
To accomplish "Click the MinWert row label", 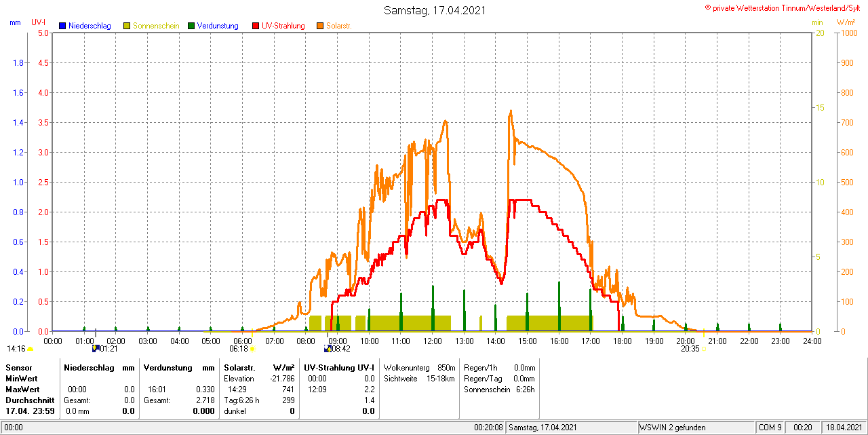I will tap(22, 379).
